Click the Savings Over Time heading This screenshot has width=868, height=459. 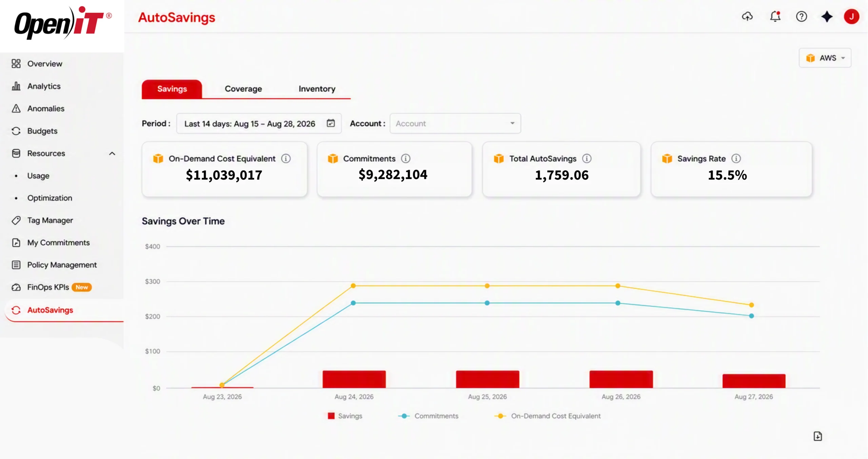click(183, 221)
